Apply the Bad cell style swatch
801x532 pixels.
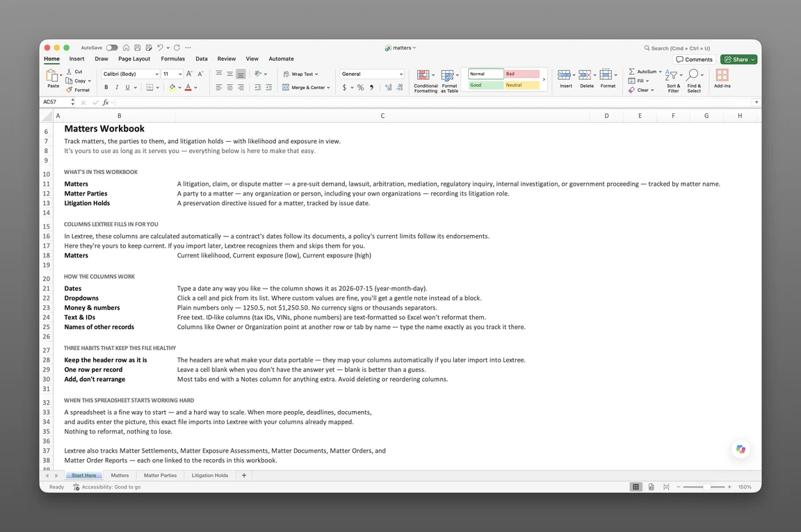coord(521,74)
